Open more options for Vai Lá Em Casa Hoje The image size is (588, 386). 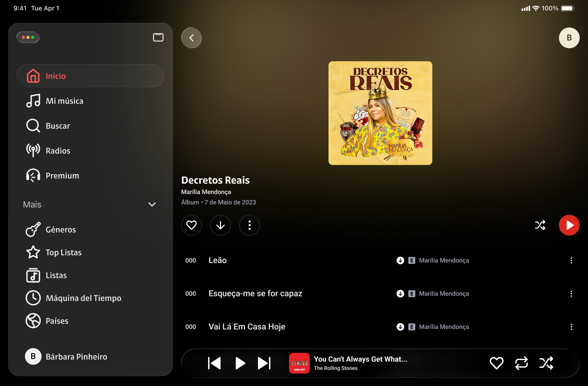[x=571, y=327]
